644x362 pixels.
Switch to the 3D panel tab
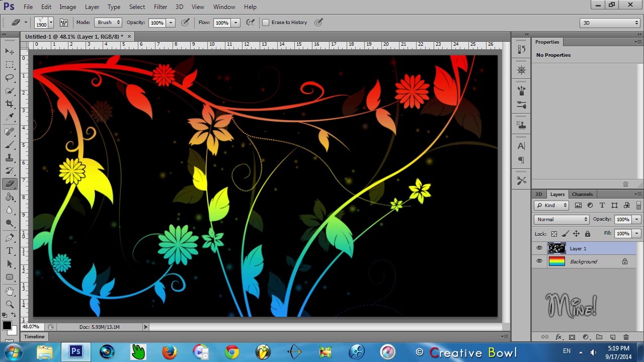click(538, 194)
